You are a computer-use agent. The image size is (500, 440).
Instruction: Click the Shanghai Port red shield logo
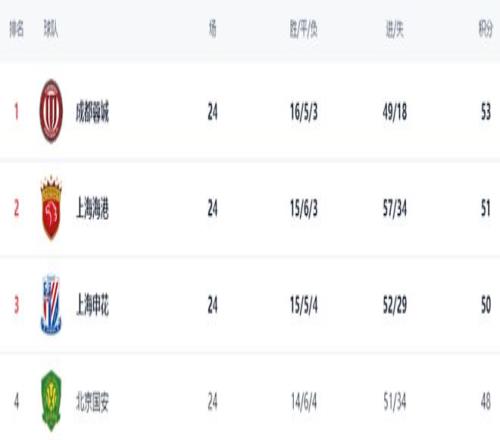(x=51, y=208)
